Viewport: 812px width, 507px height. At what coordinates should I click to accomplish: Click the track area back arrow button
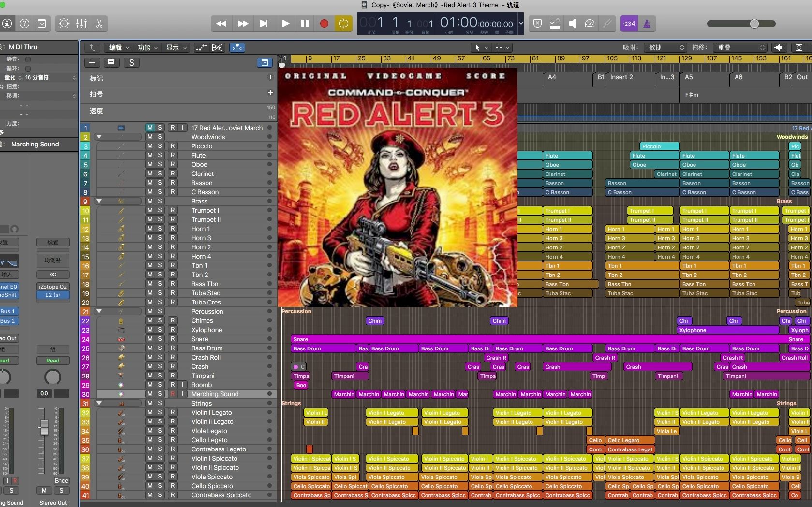coord(92,47)
